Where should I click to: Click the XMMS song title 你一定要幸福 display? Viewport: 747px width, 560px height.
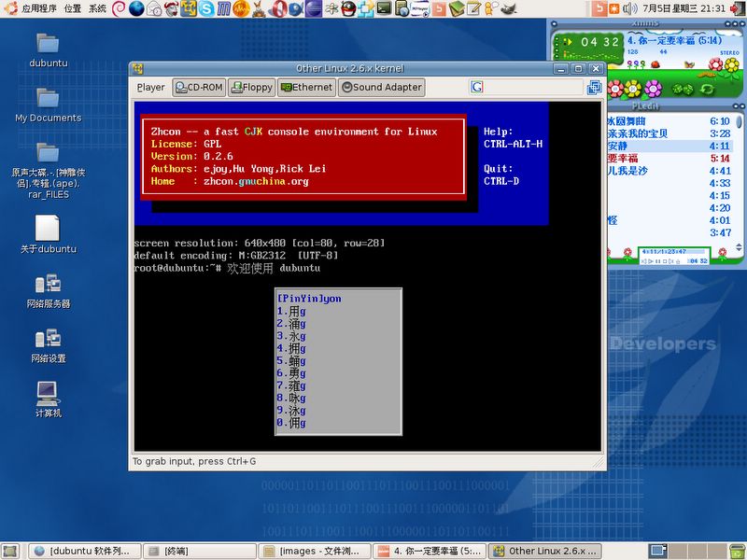coord(674,40)
